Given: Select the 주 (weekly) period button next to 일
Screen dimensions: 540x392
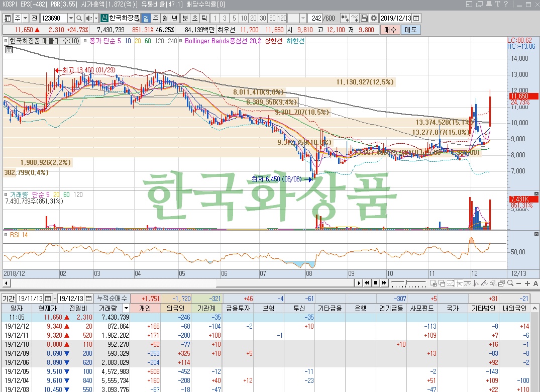Looking at the screenshot, I should tap(156, 18).
